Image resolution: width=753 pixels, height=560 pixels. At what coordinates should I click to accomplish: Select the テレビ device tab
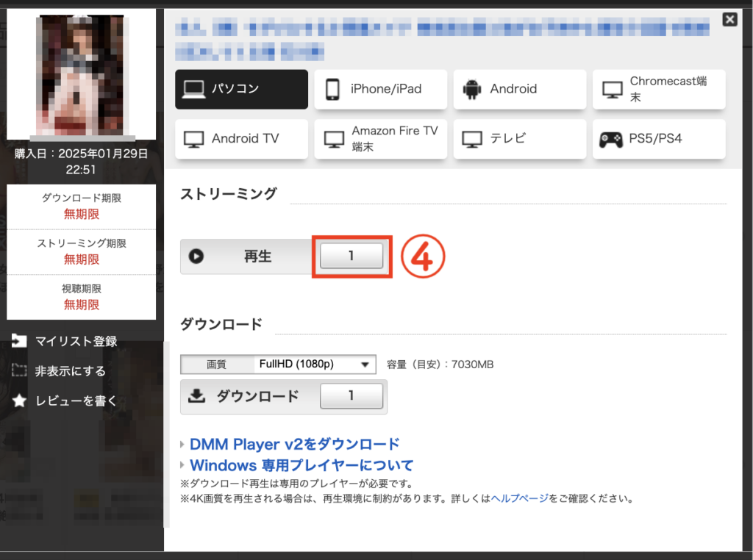pyautogui.click(x=519, y=139)
